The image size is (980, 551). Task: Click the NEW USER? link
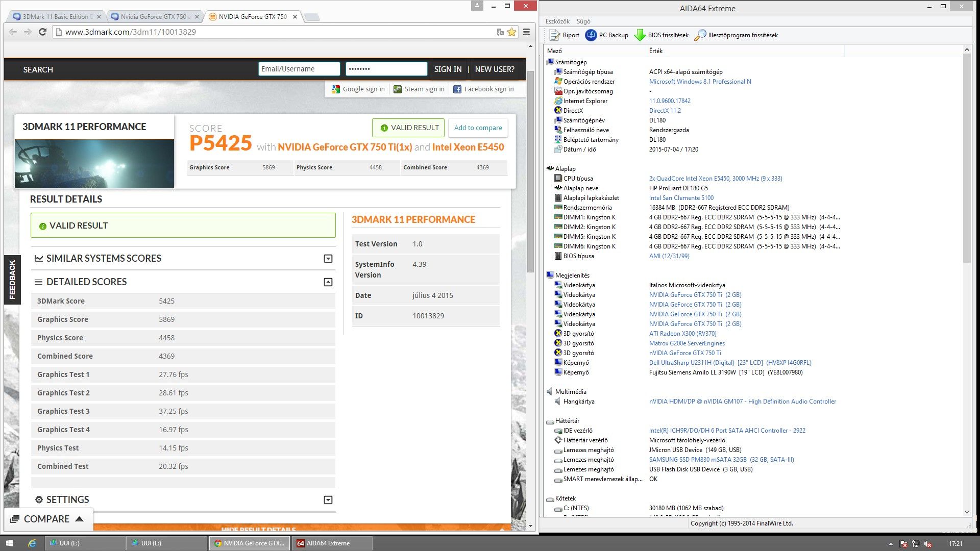[495, 69]
